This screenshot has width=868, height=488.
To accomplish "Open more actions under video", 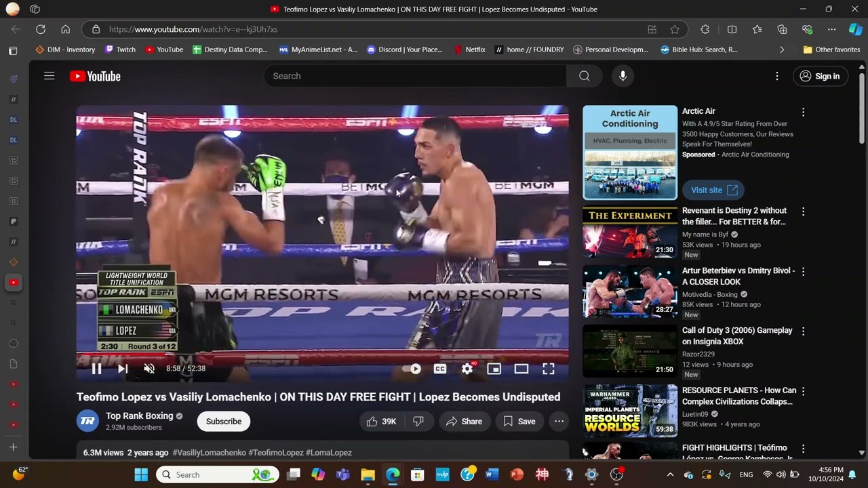I will point(559,422).
